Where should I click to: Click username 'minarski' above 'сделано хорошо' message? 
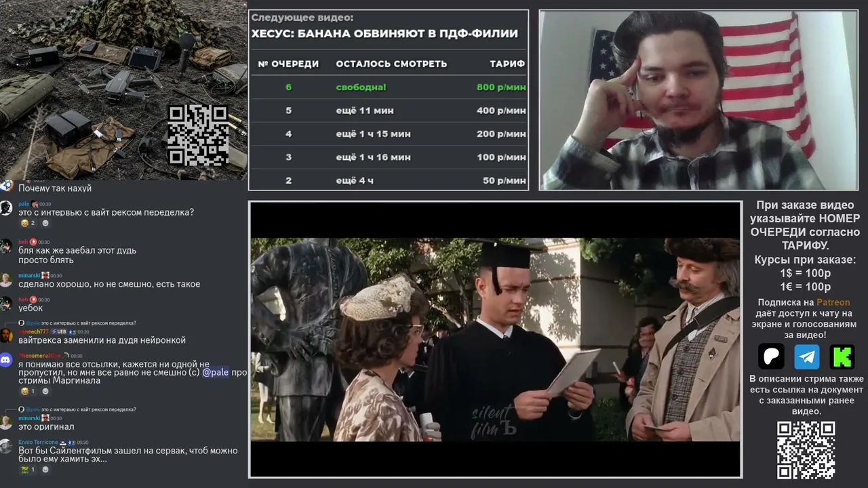[x=29, y=275]
